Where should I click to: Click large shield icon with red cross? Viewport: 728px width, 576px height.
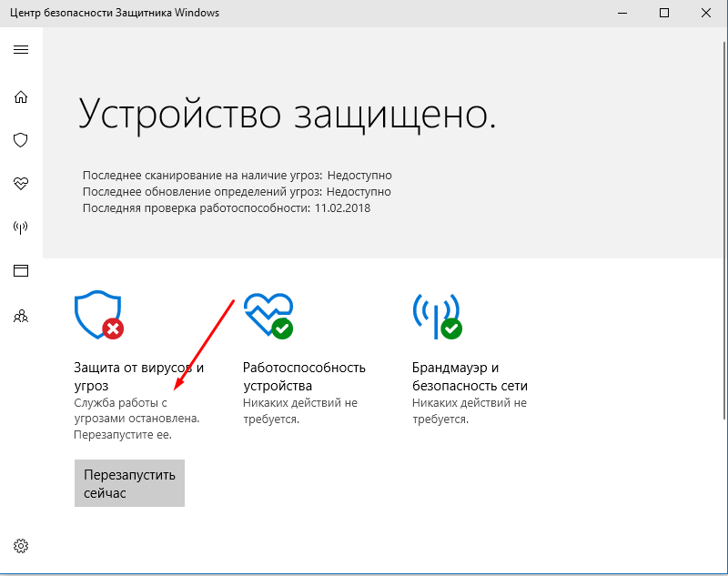point(99,315)
